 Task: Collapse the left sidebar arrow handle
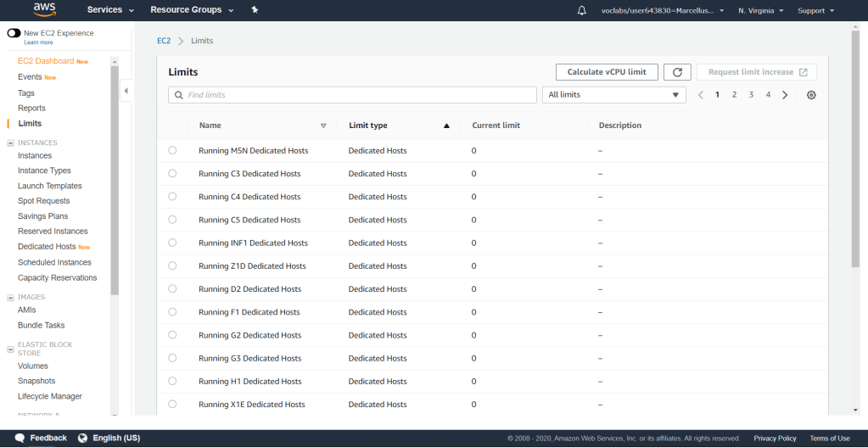[126, 91]
